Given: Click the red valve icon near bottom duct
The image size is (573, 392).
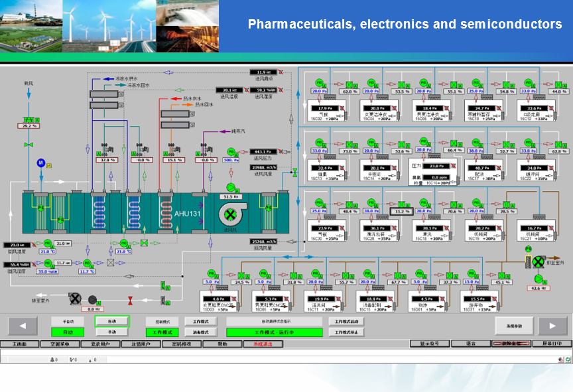Looking at the screenshot, I should click(x=131, y=300).
